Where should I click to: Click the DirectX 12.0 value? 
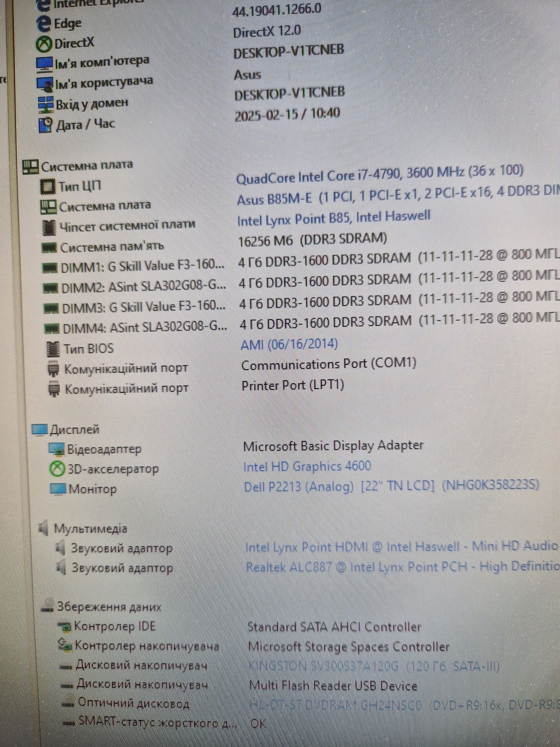(x=267, y=31)
